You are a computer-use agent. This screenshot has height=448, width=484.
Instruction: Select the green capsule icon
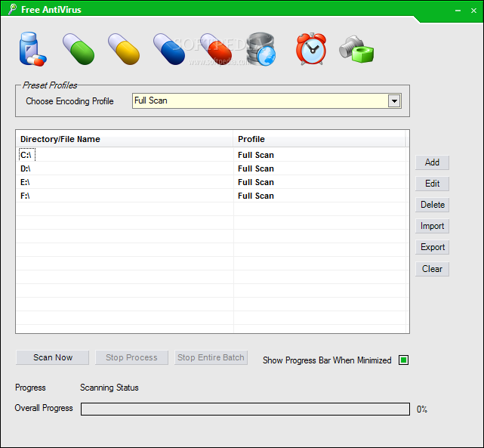(79, 49)
